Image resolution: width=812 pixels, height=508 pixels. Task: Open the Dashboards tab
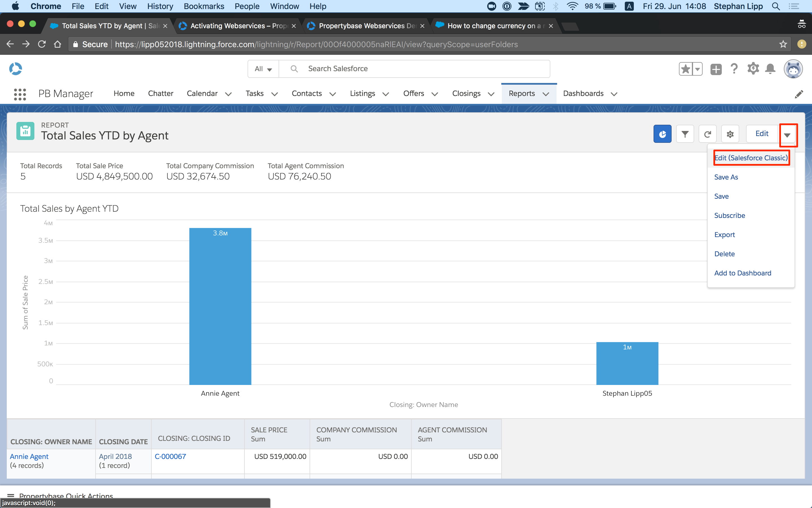point(583,93)
